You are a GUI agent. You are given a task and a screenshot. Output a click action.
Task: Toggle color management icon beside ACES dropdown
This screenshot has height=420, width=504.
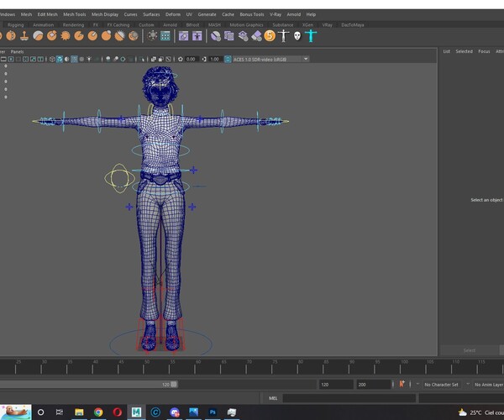pyautogui.click(x=228, y=59)
